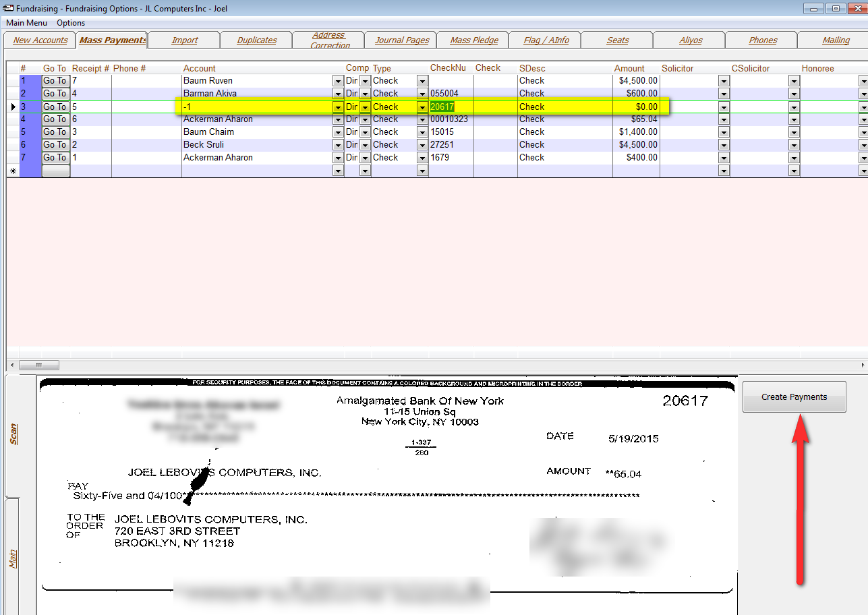This screenshot has height=615, width=868.
Task: Switch to the vertical Scan tab
Action: (x=13, y=434)
